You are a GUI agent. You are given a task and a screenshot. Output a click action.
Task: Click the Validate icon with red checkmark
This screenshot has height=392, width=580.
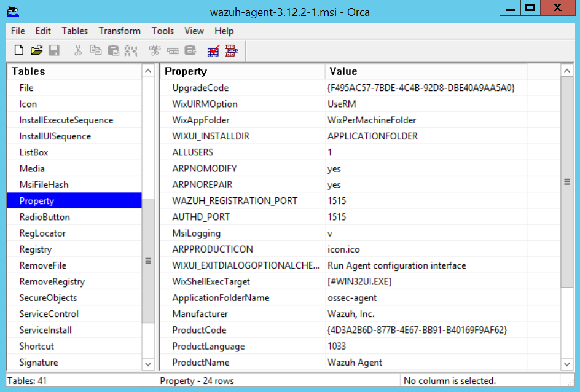click(x=213, y=50)
